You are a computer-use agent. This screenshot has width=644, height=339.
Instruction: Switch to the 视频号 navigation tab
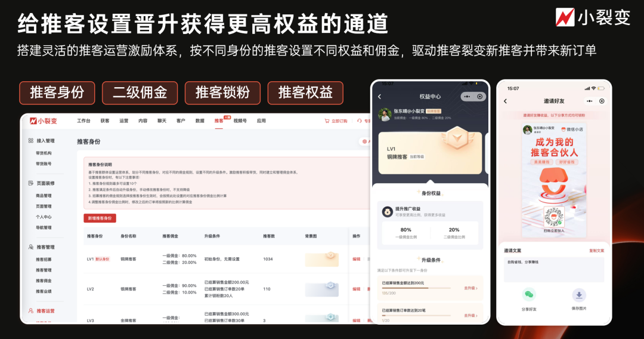(240, 121)
